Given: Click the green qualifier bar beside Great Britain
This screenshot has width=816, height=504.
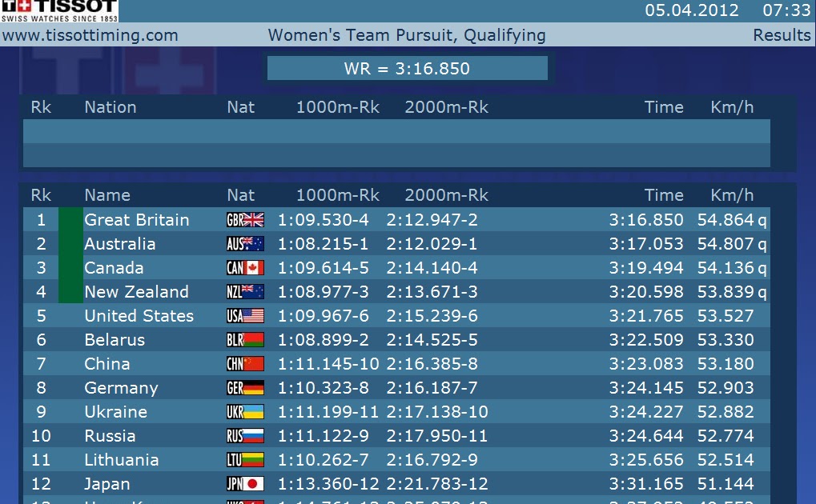Looking at the screenshot, I should 70,220.
